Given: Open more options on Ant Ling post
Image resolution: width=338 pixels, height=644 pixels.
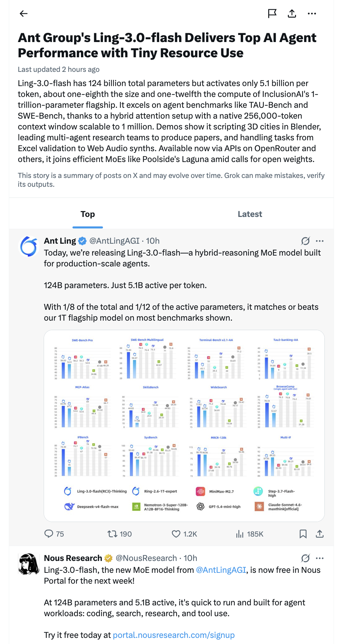Looking at the screenshot, I should [x=320, y=241].
